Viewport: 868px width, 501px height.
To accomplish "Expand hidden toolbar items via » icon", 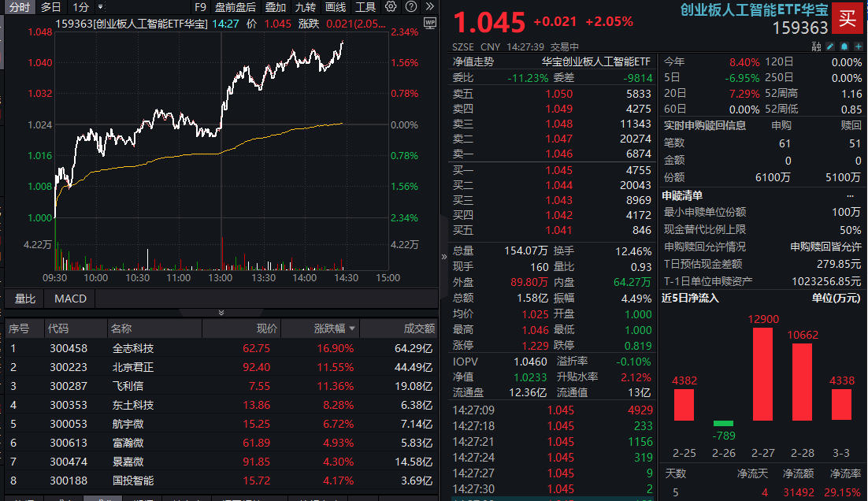I will click(x=431, y=6).
